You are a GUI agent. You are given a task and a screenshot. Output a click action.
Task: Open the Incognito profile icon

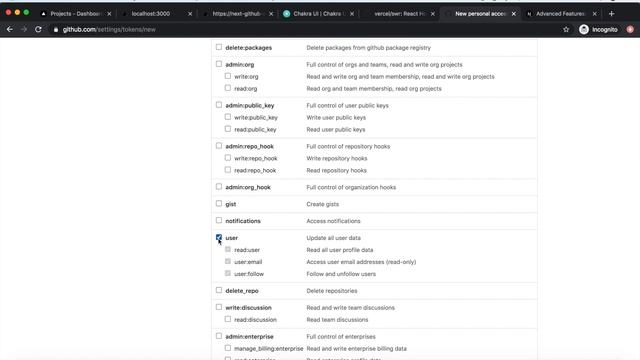tap(584, 29)
